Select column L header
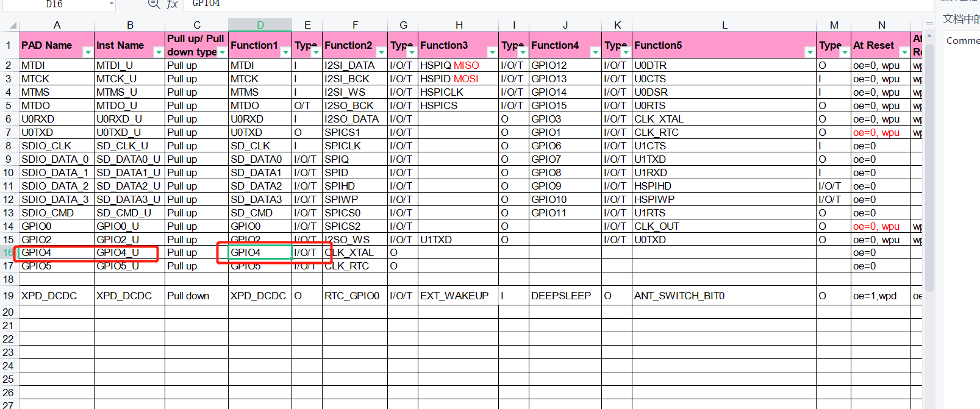980x409 pixels. (x=724, y=25)
